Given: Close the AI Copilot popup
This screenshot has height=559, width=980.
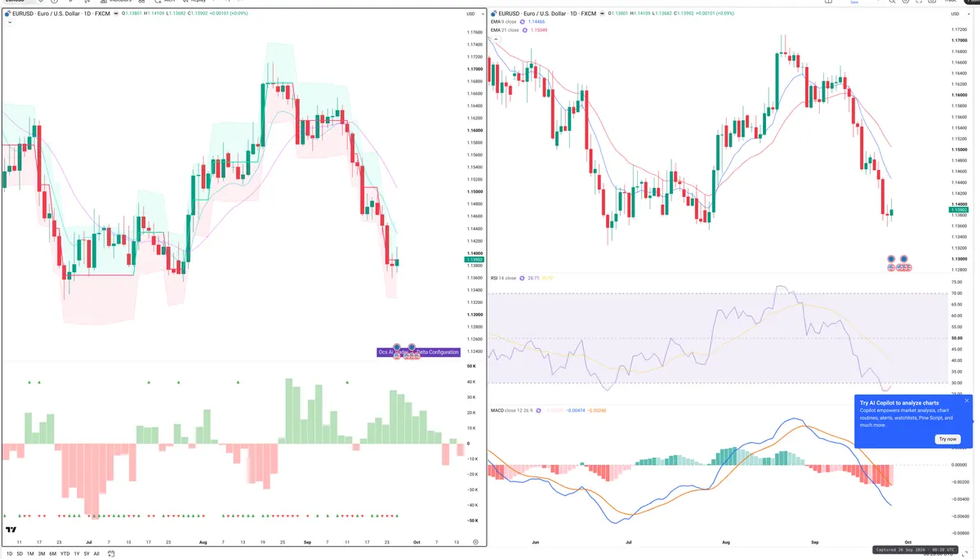Looking at the screenshot, I should pos(967,400).
